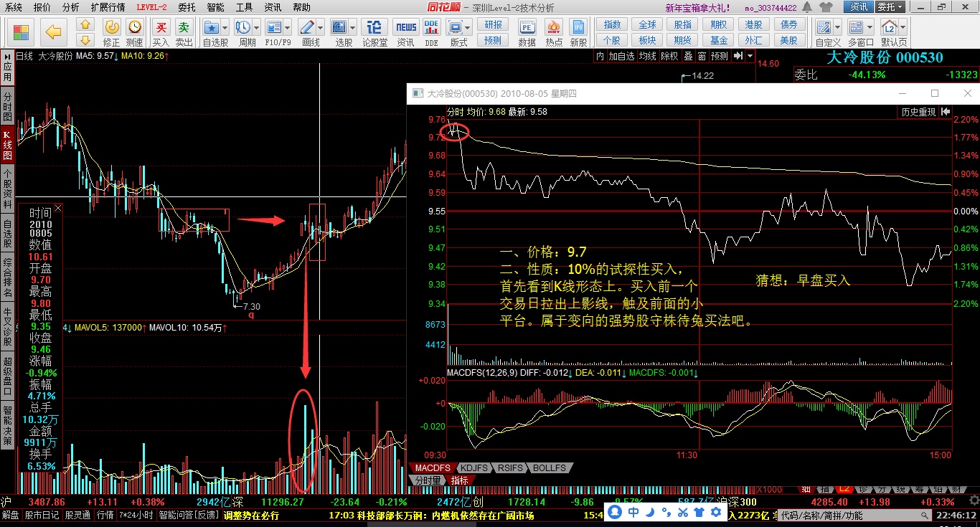This screenshot has height=527, width=980.
Task: Expand the 自定义 dropdown arrow
Action: click(837, 28)
